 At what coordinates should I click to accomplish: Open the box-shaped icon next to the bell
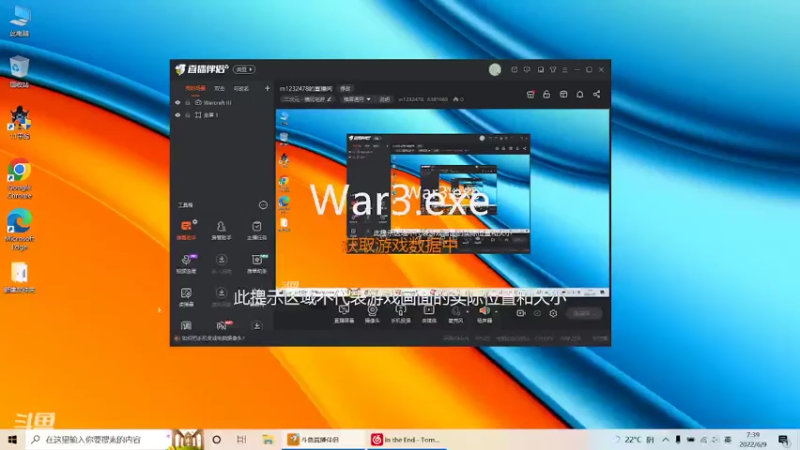pyautogui.click(x=563, y=94)
